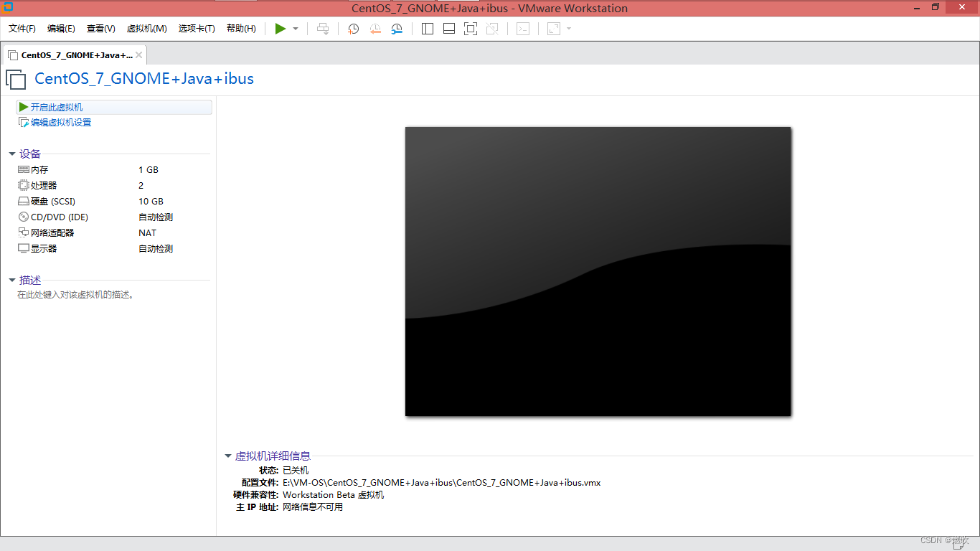Viewport: 980px width, 551px height.
Task: Open the 编辑(E) menu
Action: click(61, 29)
